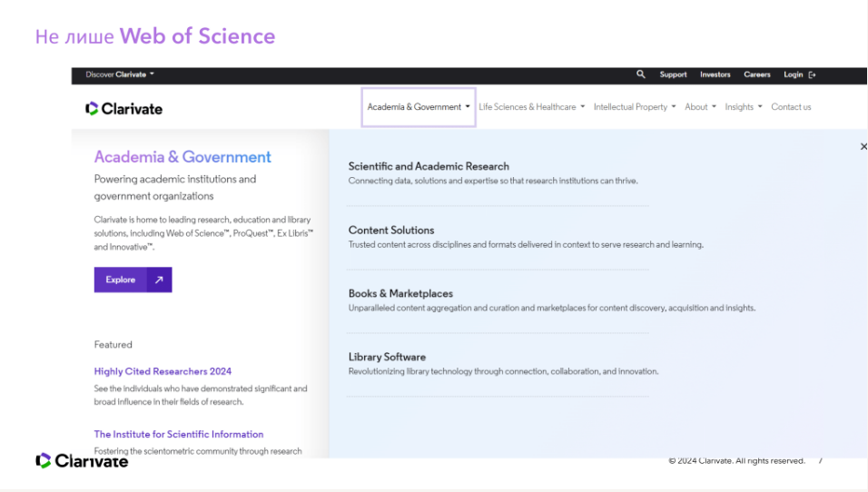Open the Intellectual Property menu
Image resolution: width=868 pixels, height=492 pixels.
[x=635, y=107]
